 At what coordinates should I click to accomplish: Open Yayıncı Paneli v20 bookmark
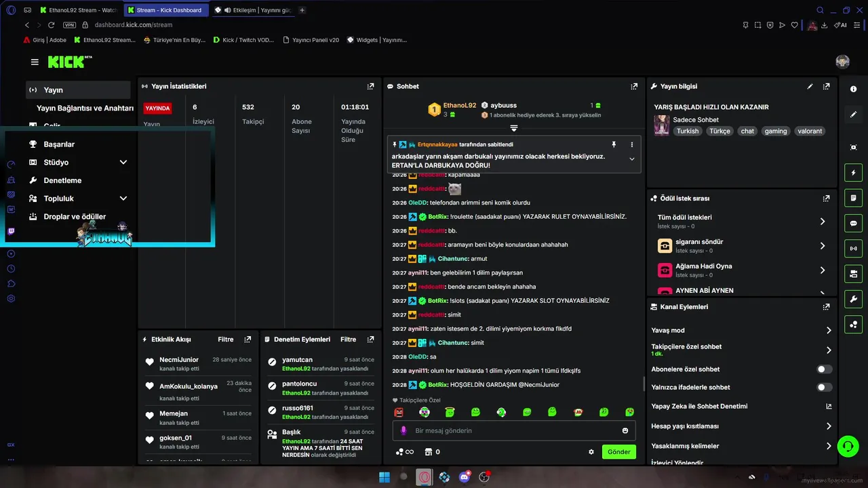(x=311, y=40)
